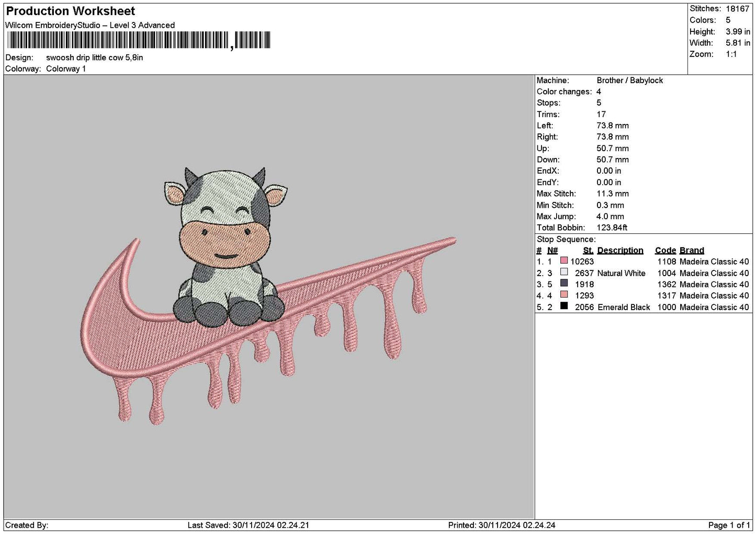Click the dark gray swatch for code 1362
The image size is (756, 534).
[x=564, y=283]
